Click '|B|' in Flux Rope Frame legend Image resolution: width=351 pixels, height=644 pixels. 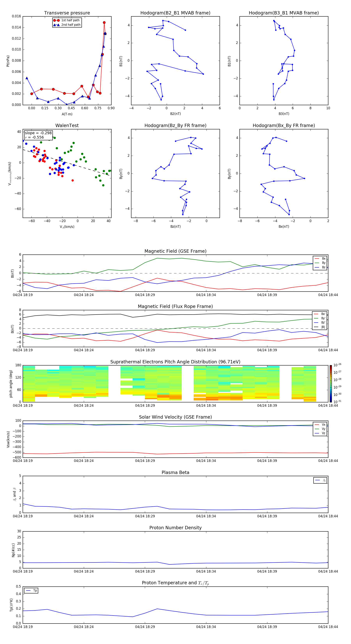320,327
